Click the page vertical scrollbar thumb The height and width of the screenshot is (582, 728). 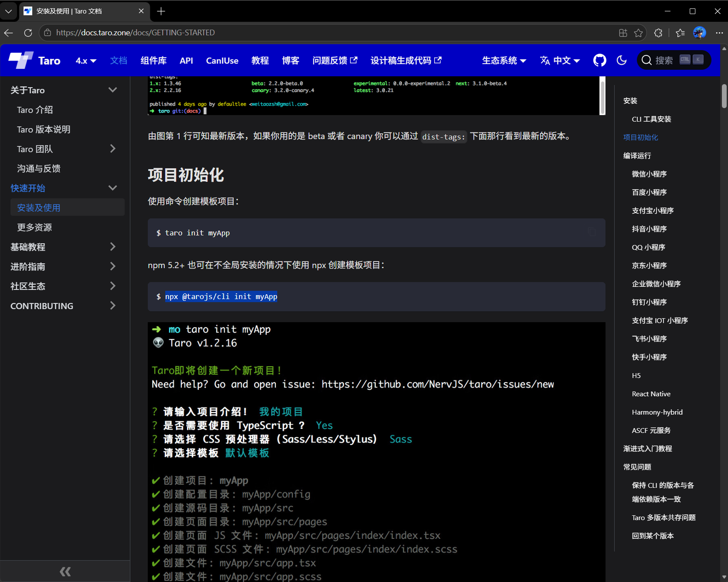click(x=724, y=96)
